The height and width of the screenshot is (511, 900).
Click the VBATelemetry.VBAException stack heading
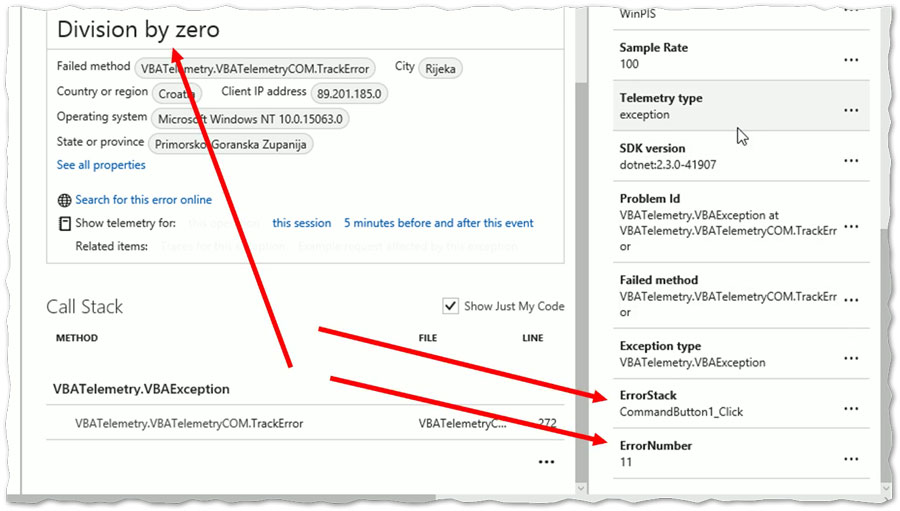coord(141,389)
